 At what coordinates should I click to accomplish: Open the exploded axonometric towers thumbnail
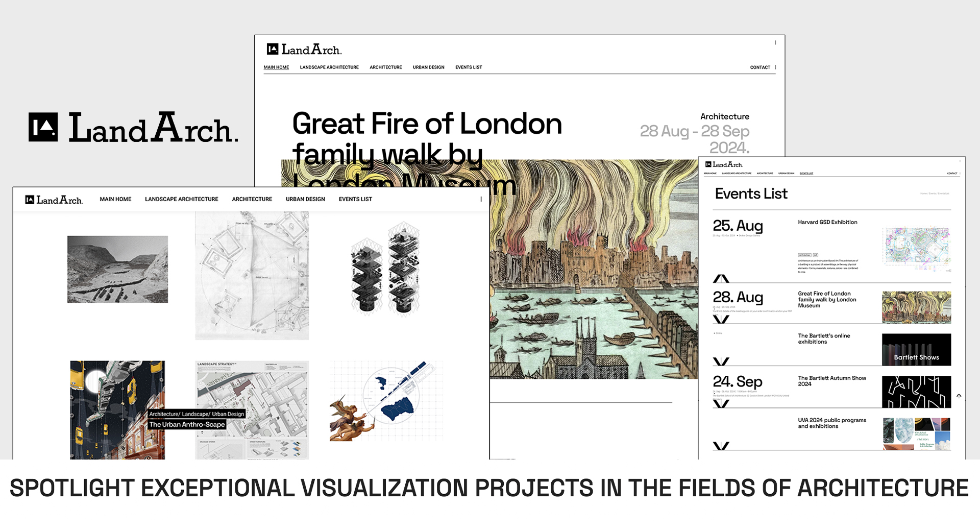[385, 269]
